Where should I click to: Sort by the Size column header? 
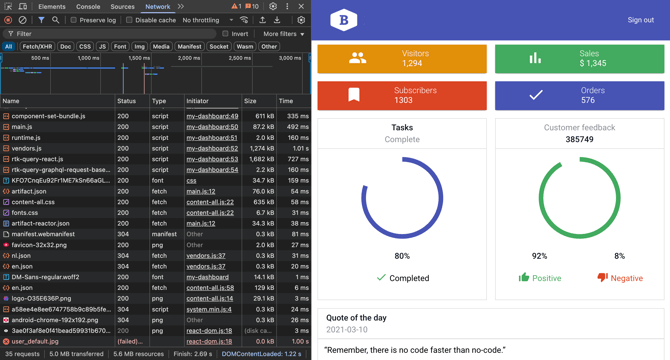[259, 101]
